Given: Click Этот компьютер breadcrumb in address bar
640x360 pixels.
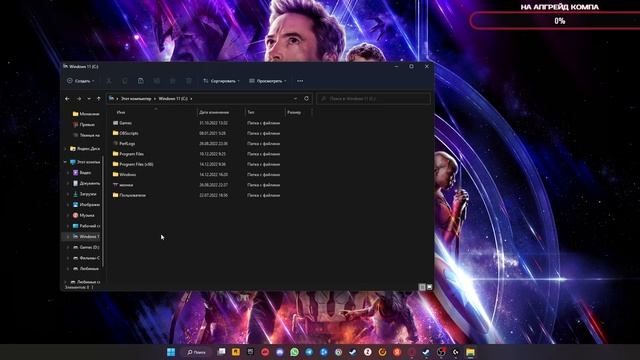Looking at the screenshot, I should [136, 99].
